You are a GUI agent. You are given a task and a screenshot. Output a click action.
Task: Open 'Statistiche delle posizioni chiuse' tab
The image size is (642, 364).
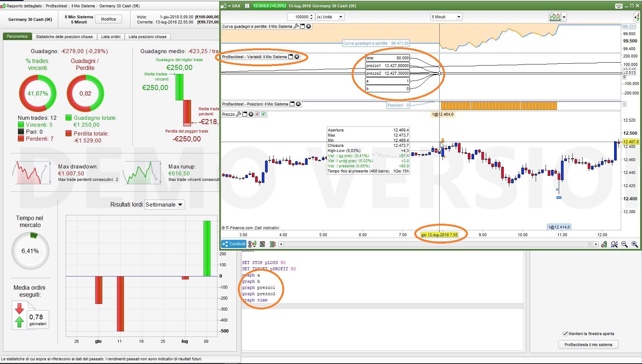pos(65,37)
